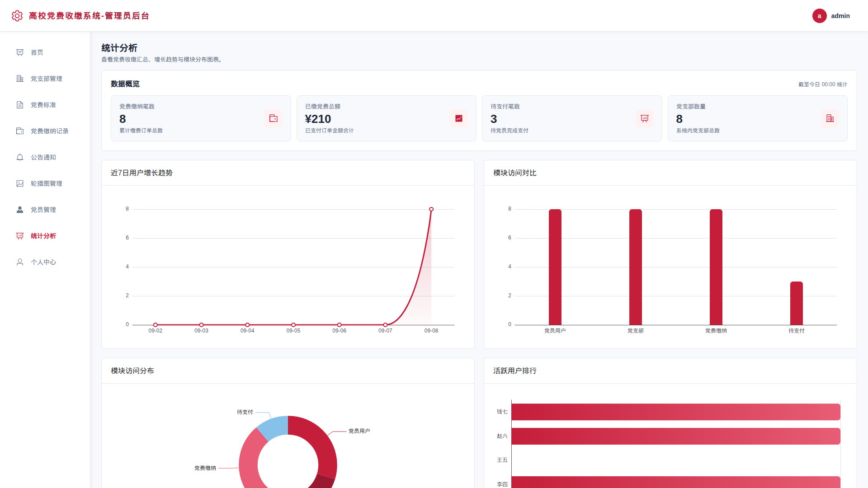
Task: Click the 首页 sidebar icon
Action: pos(20,52)
